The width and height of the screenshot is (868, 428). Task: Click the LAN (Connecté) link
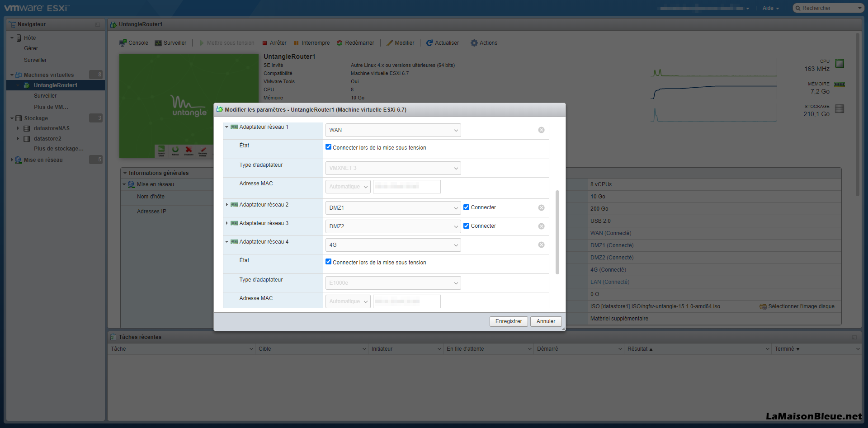pos(609,282)
